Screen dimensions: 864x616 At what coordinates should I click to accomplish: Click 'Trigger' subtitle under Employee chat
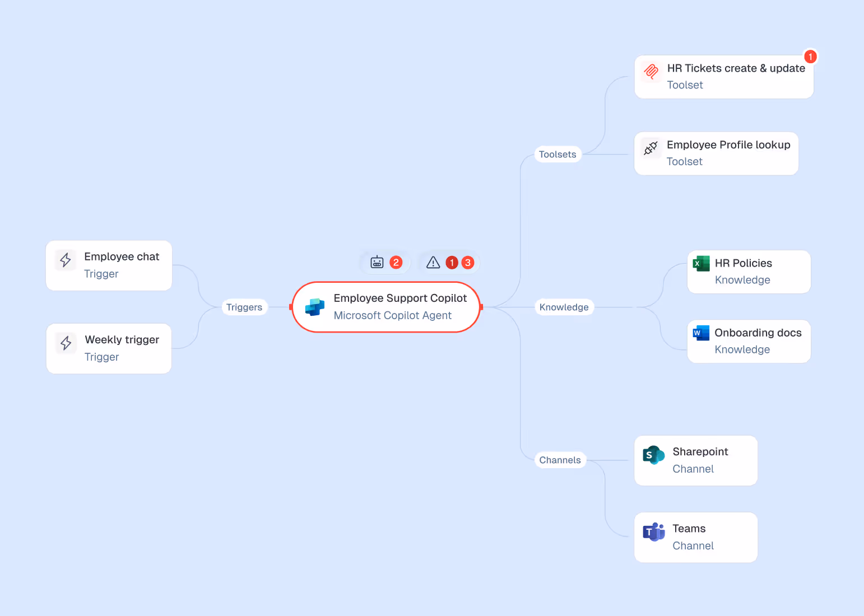(101, 274)
